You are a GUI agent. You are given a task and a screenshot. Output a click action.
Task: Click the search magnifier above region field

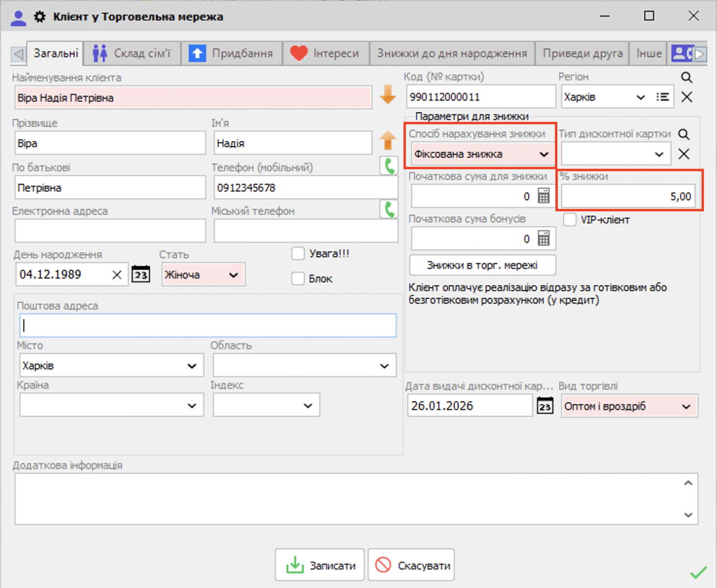(687, 77)
